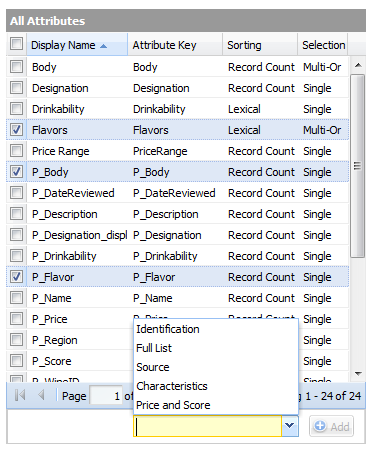Check the P_Name row checkbox
370x455 pixels.
coord(16,298)
